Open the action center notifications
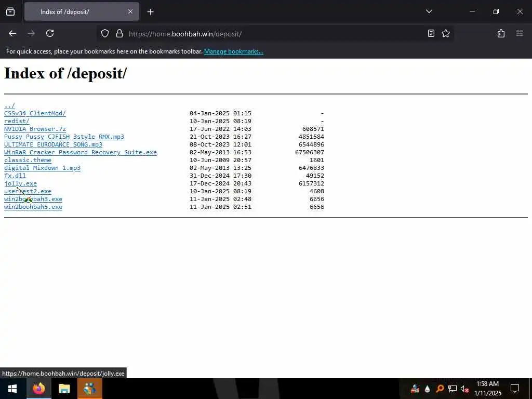532x399 pixels. point(515,389)
